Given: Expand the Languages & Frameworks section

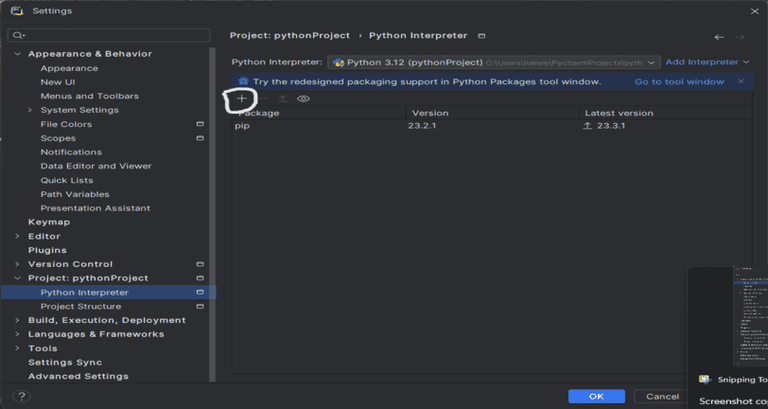Looking at the screenshot, I should pos(18,334).
